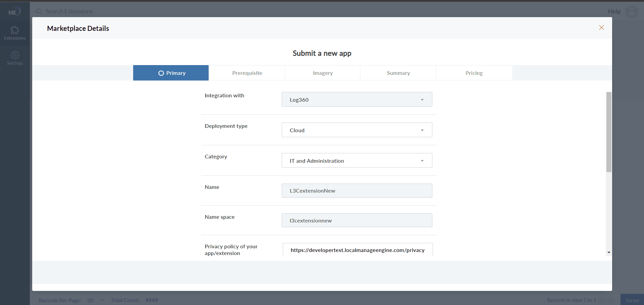The height and width of the screenshot is (305, 644).
Task: Open the Settings section in sidebar
Action: tap(15, 58)
